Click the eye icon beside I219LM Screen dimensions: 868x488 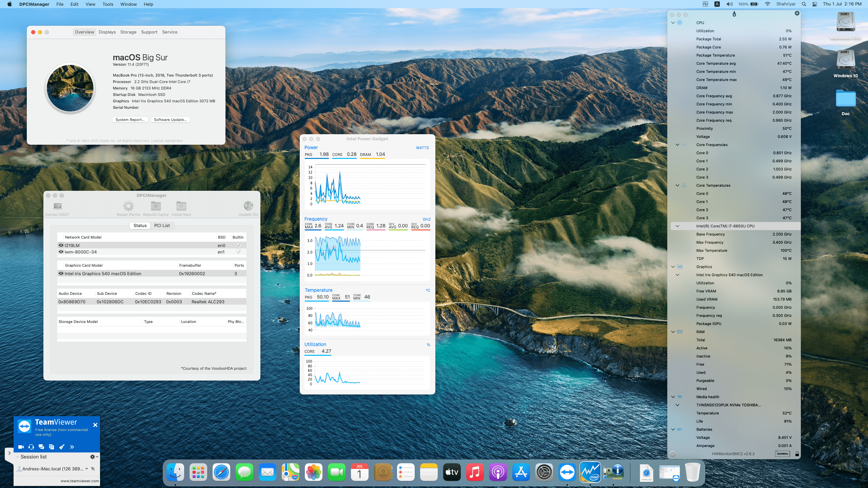tap(61, 245)
